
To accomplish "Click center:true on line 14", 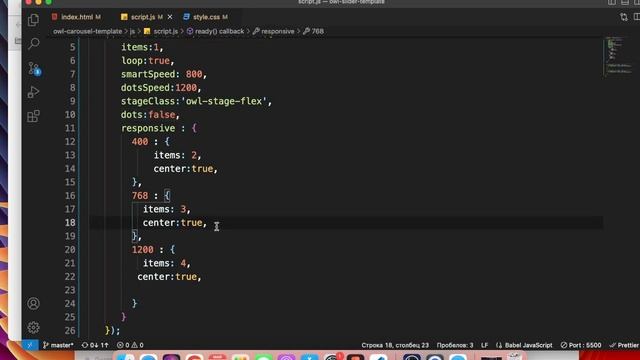I will [x=183, y=169].
